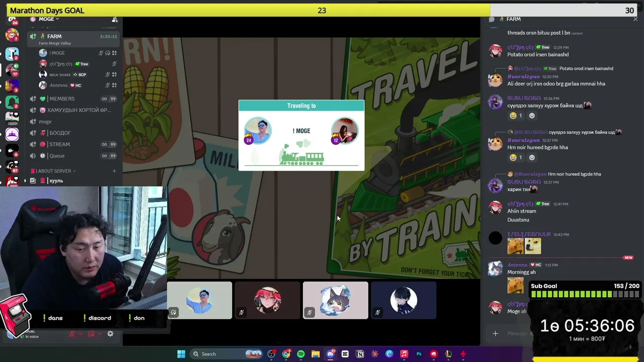Viewport: 644px width, 362px height.
Task: Click the ! MOGE voice participant tile
Action: pos(200,300)
